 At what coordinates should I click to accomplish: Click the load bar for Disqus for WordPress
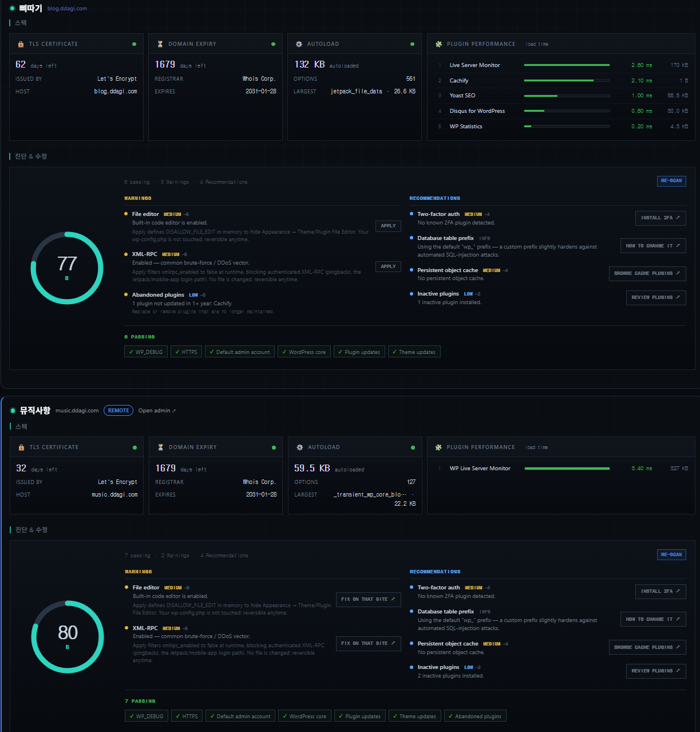(567, 111)
